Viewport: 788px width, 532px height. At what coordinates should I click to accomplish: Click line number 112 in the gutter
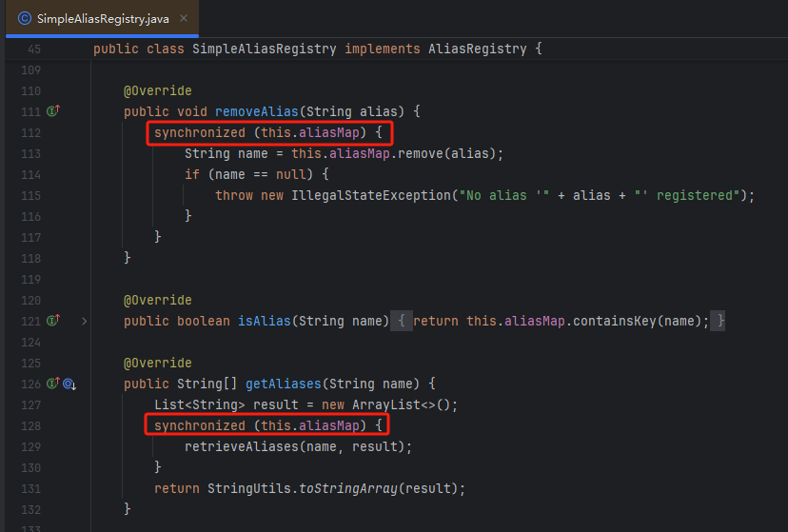tap(30, 132)
